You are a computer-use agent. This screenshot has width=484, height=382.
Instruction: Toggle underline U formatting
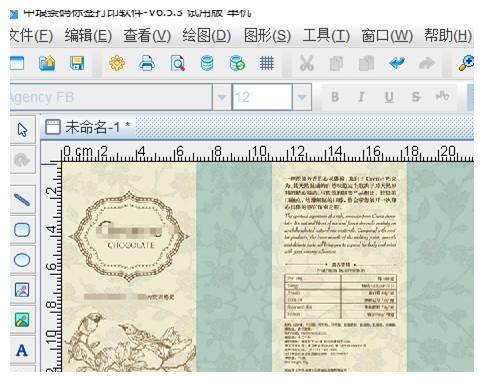click(389, 97)
